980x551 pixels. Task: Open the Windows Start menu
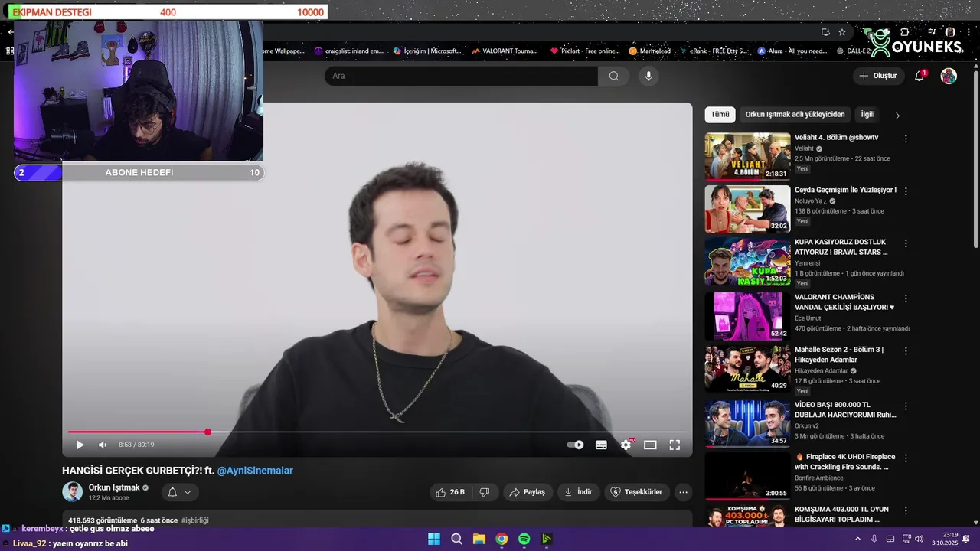434,539
